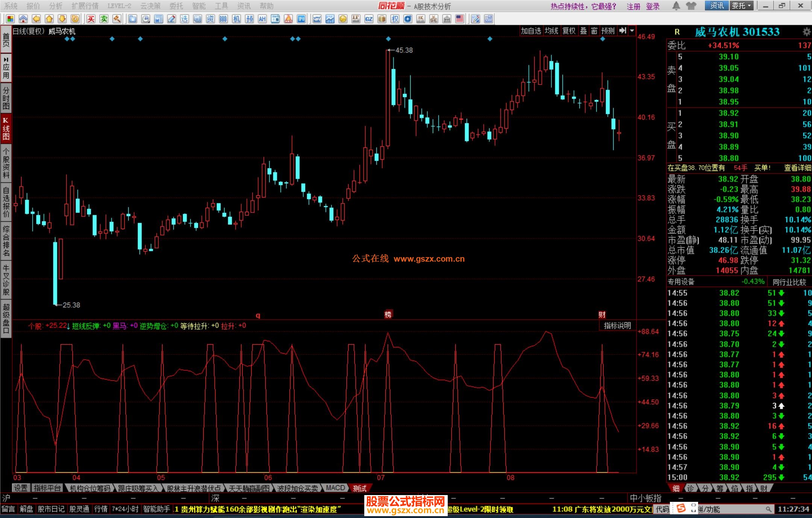Expand the dropdown arrow beside 预测
Viewport: 812px width, 518px height.
click(632, 31)
